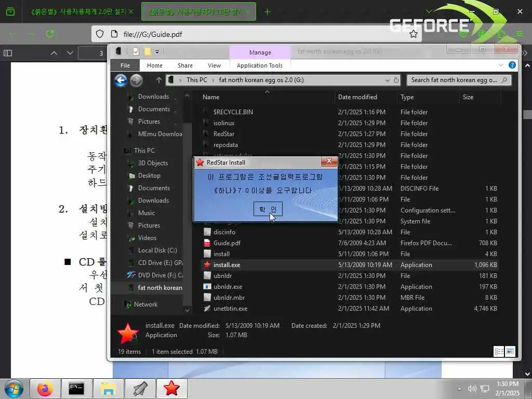The height and width of the screenshot is (399, 532).
Task: Click the 확인 button in RedStar Install dialog
Action: pos(268,209)
